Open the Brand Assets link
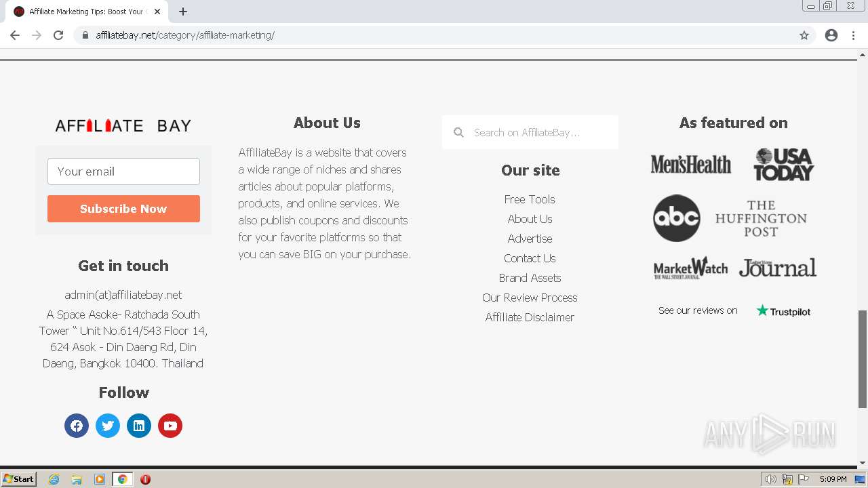868x488 pixels. coord(530,278)
